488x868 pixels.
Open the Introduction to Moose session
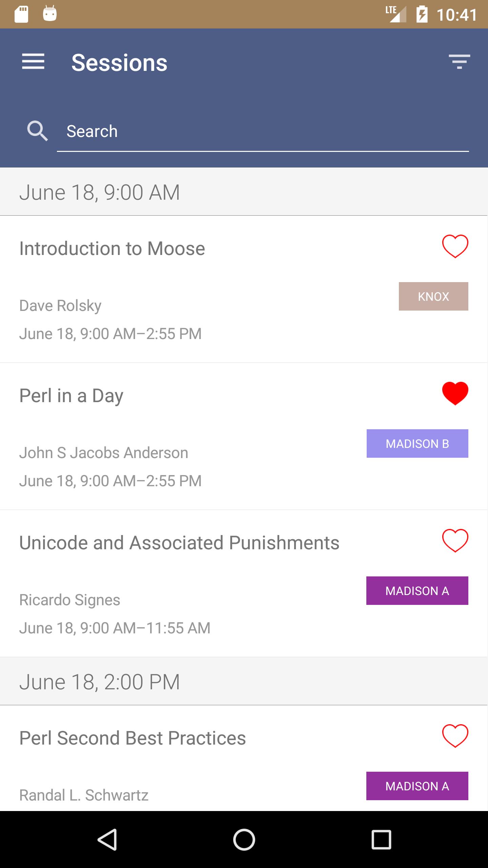[112, 249]
